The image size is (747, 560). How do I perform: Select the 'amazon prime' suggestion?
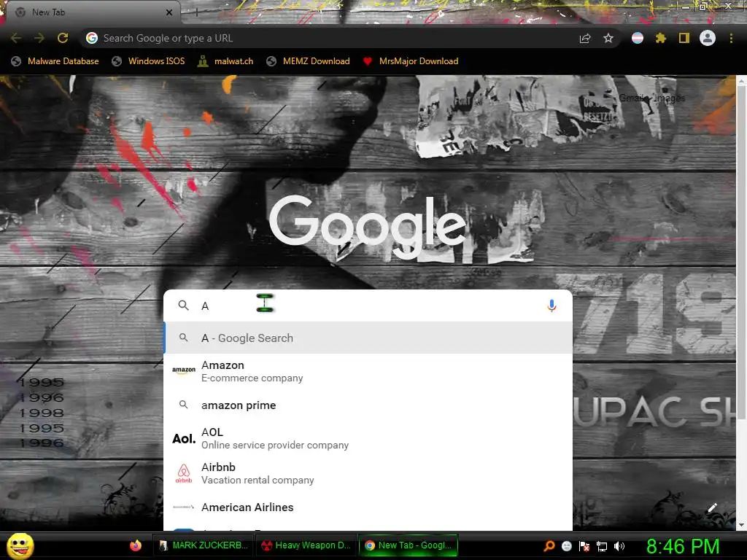pos(368,405)
